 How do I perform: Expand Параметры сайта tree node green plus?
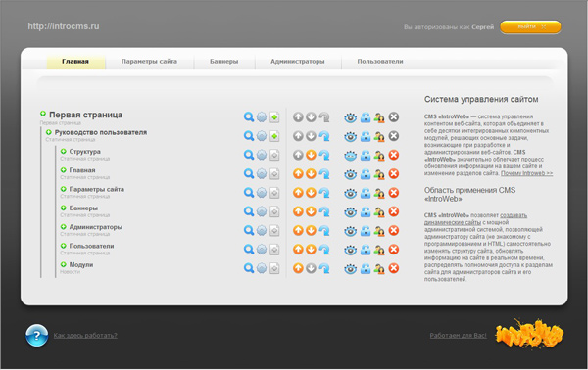click(x=64, y=189)
